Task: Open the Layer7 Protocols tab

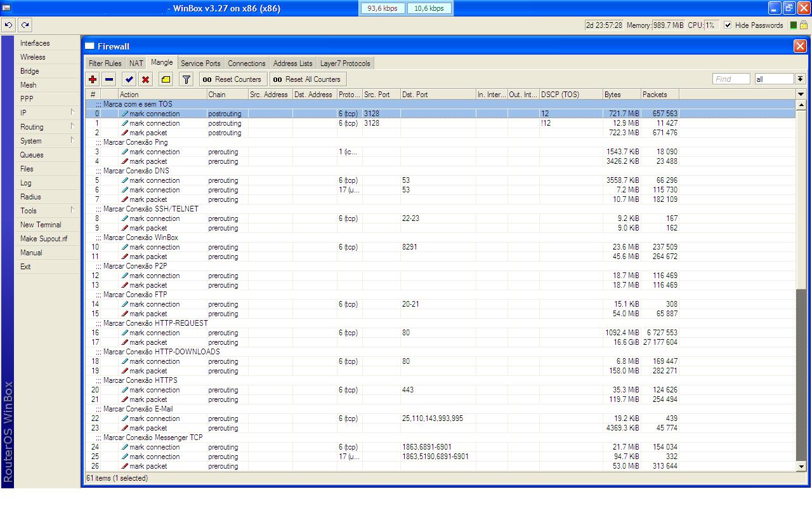Action: pos(345,63)
